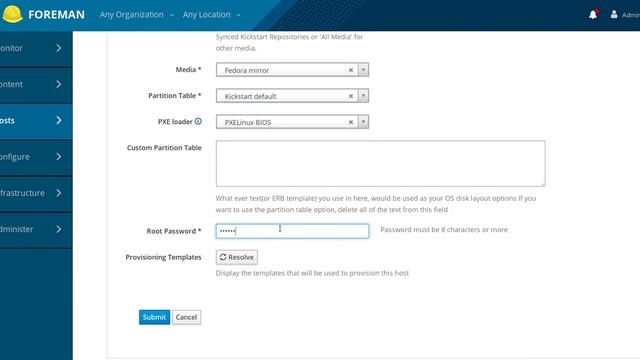Image resolution: width=640 pixels, height=360 pixels.
Task: Clear the Kickstart default partition table selection
Action: [351, 96]
